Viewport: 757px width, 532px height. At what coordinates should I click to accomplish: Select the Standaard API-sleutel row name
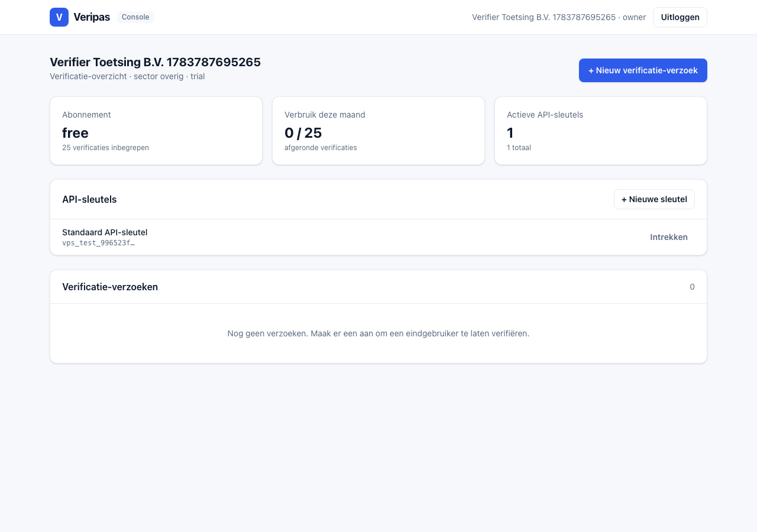[105, 232]
